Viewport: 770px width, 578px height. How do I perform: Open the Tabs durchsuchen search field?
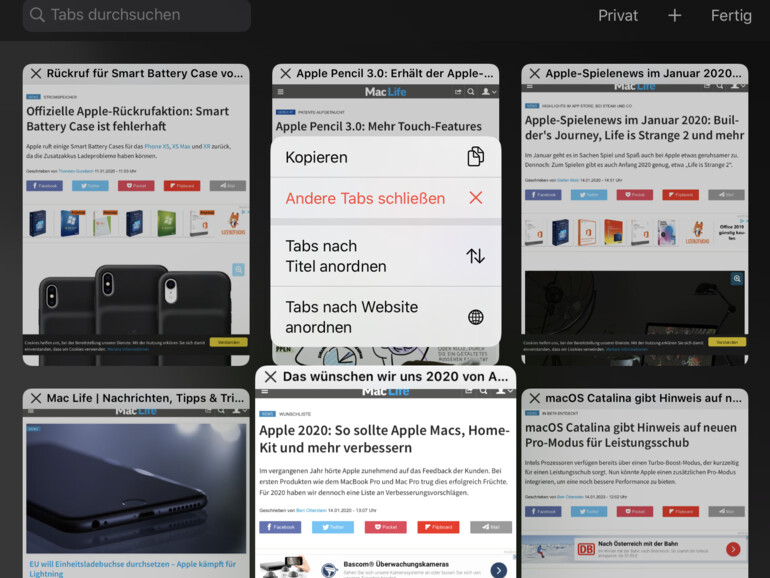click(137, 15)
